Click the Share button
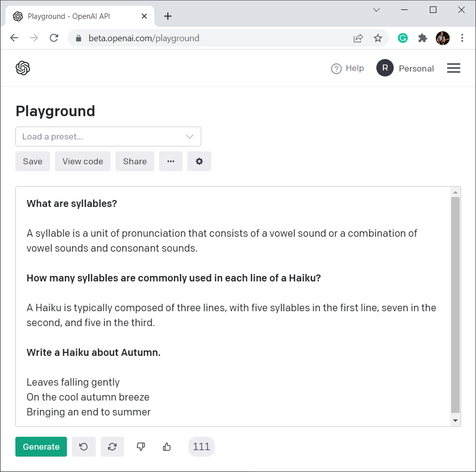This screenshot has width=476, height=472. click(x=135, y=161)
